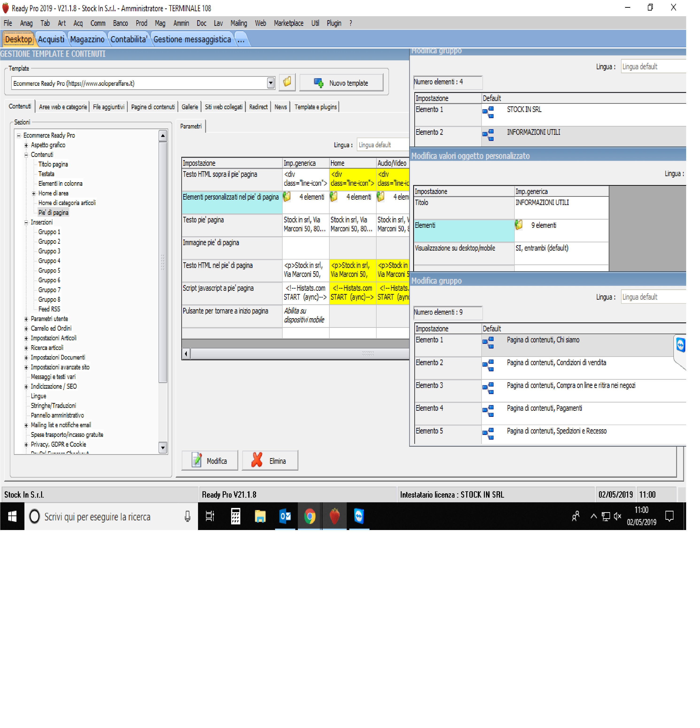This screenshot has width=700, height=728.
Task: Open the Redirect tab
Action: tap(258, 107)
